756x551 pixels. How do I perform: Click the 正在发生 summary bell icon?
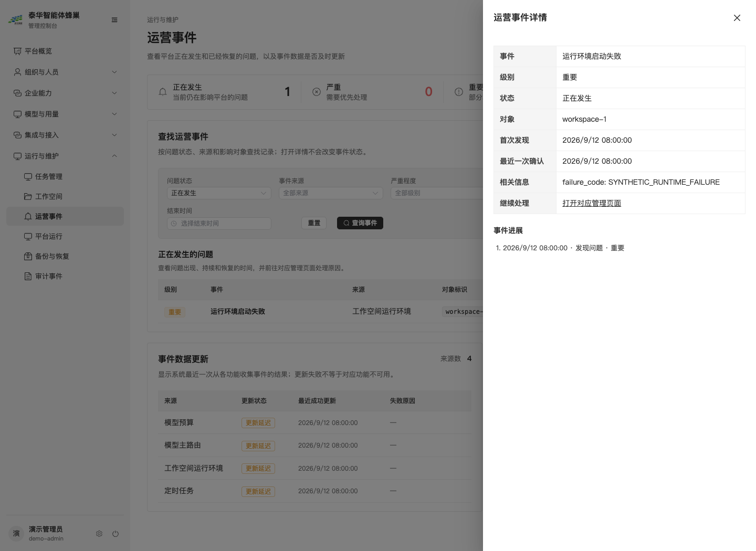click(x=163, y=92)
